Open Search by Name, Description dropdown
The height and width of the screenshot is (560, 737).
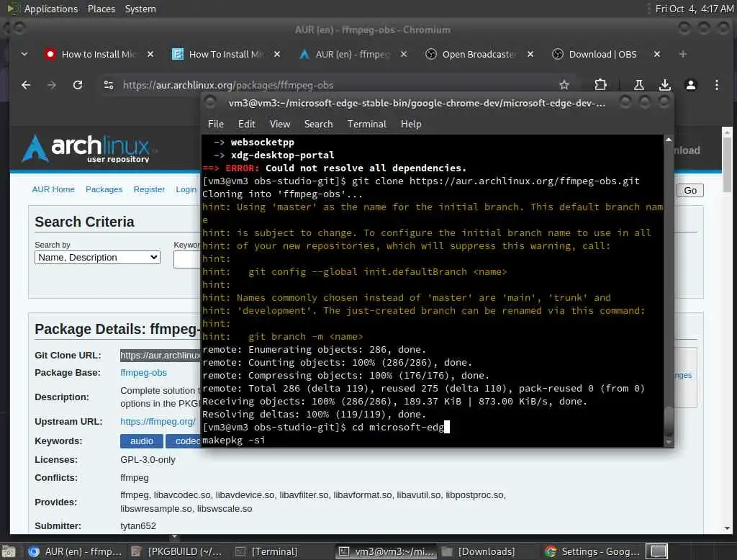97,258
